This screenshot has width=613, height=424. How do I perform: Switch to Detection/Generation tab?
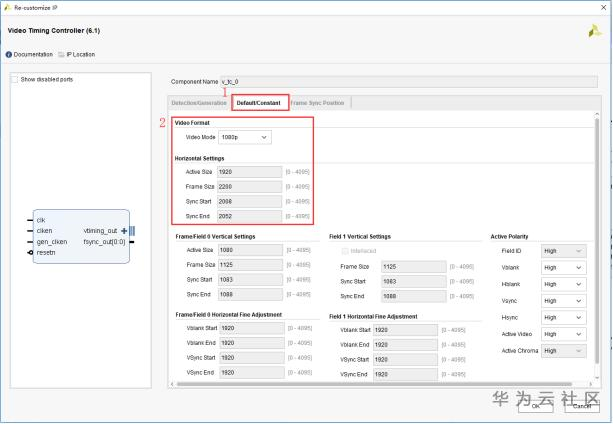coord(199,103)
